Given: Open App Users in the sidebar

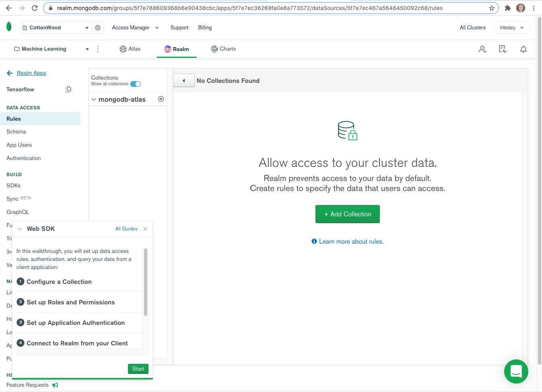Looking at the screenshot, I should [19, 145].
